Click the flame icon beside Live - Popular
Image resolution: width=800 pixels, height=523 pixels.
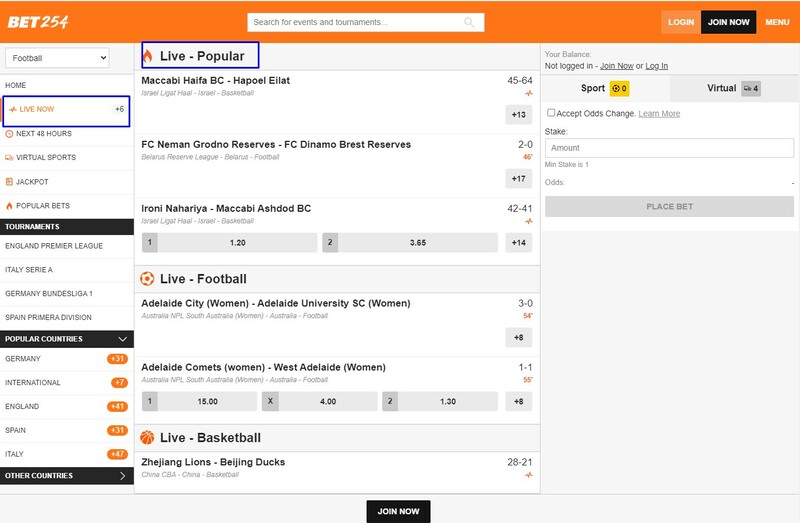tap(148, 56)
